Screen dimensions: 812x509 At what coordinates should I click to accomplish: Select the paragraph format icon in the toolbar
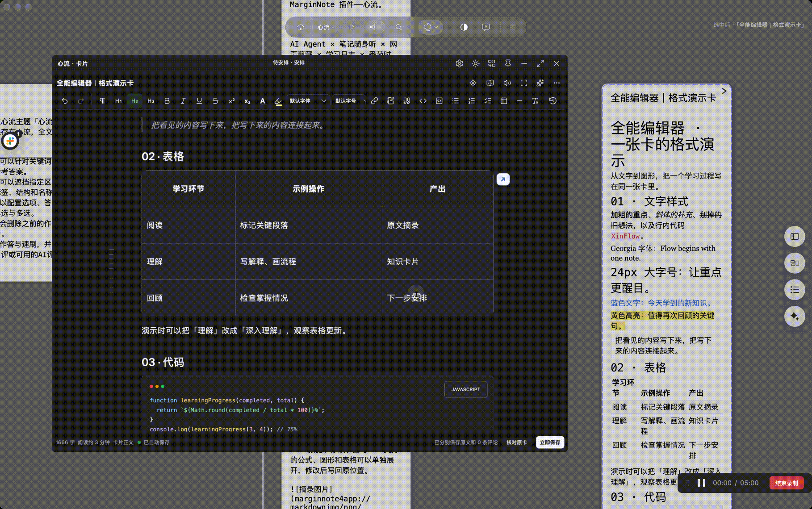click(x=102, y=101)
